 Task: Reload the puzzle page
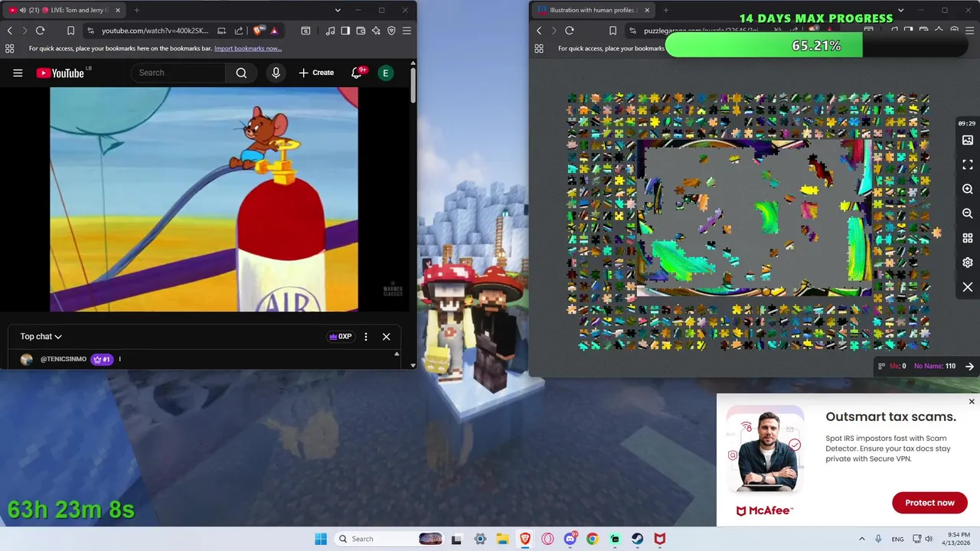pyautogui.click(x=569, y=31)
